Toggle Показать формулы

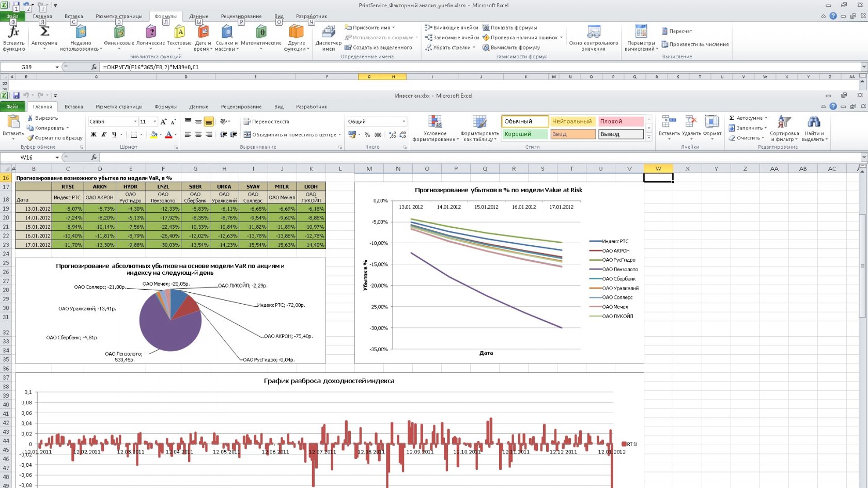coord(510,27)
